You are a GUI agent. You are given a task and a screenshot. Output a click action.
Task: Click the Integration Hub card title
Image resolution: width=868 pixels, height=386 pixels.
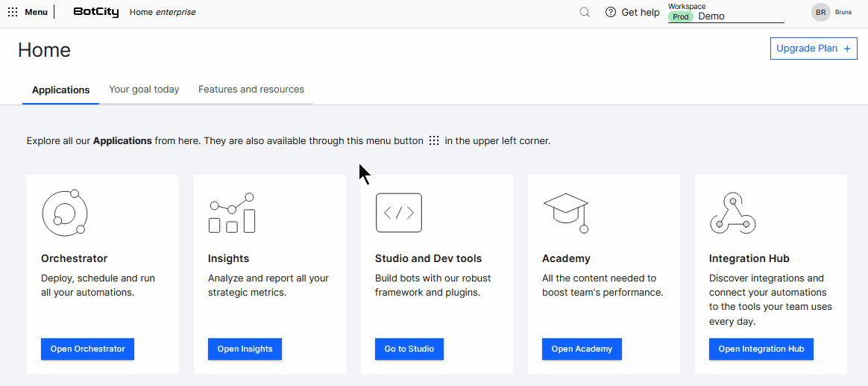pyautogui.click(x=749, y=258)
